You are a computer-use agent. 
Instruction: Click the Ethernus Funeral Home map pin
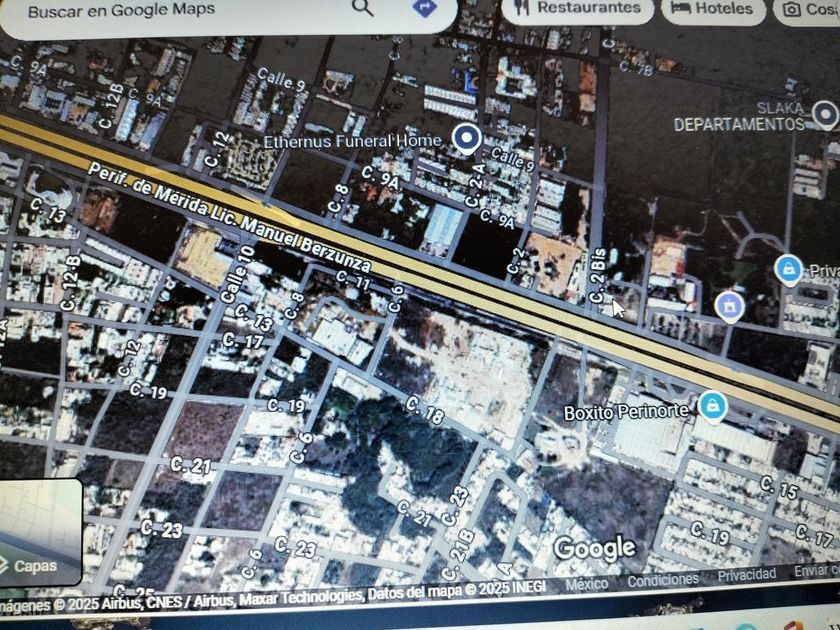click(x=466, y=139)
